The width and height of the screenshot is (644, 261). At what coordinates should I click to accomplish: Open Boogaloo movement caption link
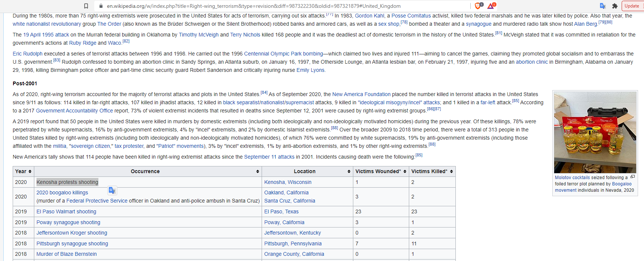[x=593, y=187]
